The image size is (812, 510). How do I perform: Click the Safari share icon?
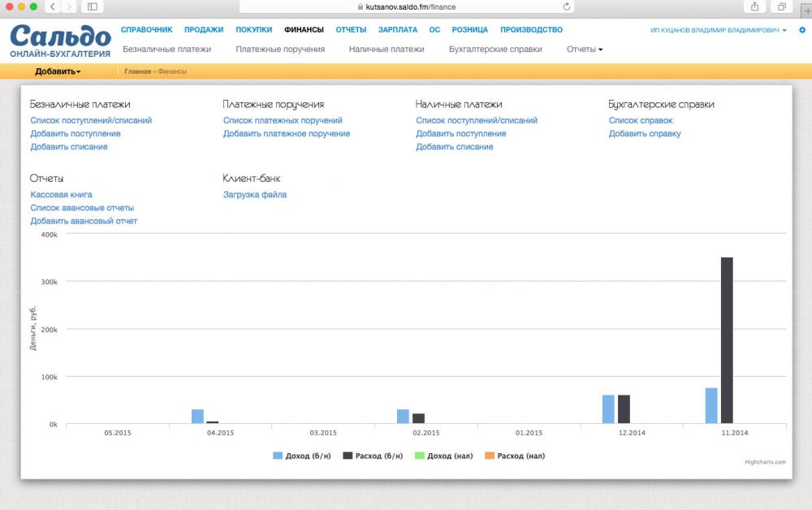click(754, 6)
